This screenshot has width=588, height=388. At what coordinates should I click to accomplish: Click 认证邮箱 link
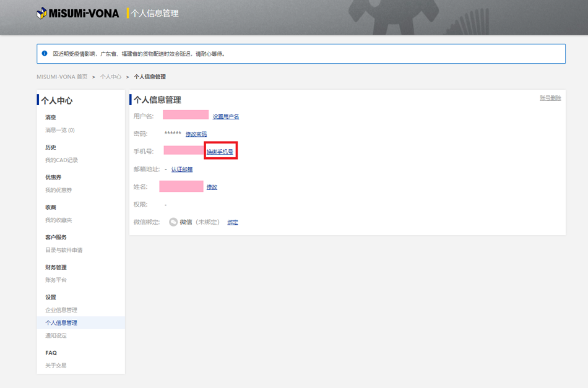[182, 170]
